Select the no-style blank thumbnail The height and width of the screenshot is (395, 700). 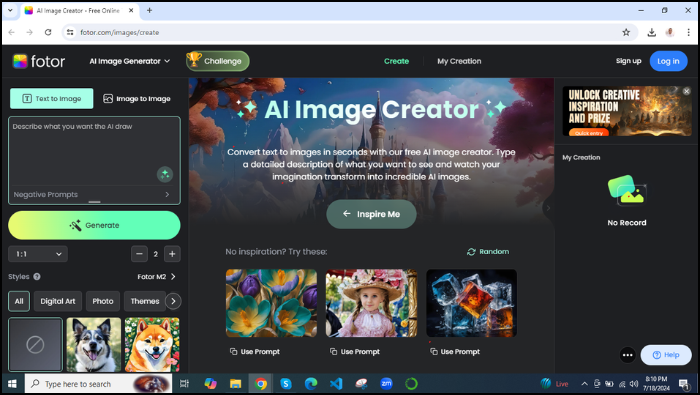click(x=36, y=345)
